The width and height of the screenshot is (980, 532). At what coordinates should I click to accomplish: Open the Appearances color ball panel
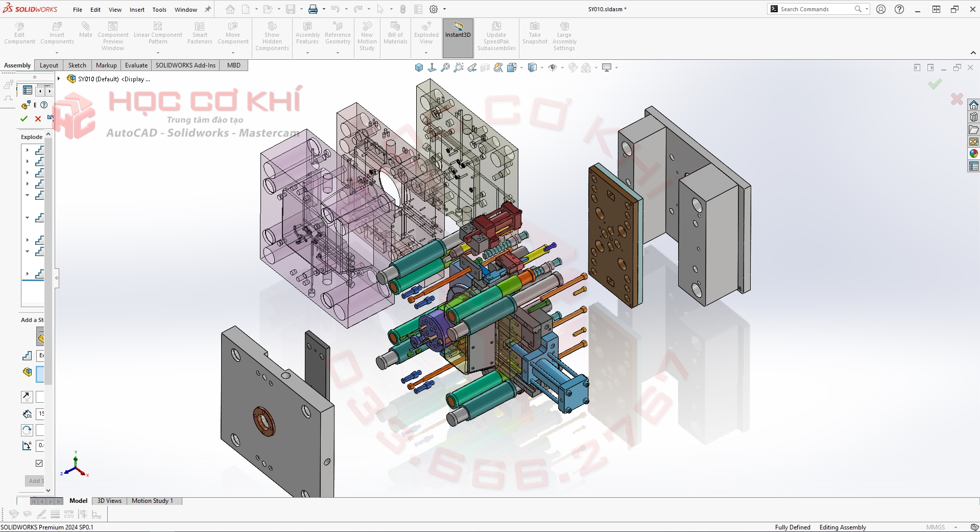pos(973,154)
